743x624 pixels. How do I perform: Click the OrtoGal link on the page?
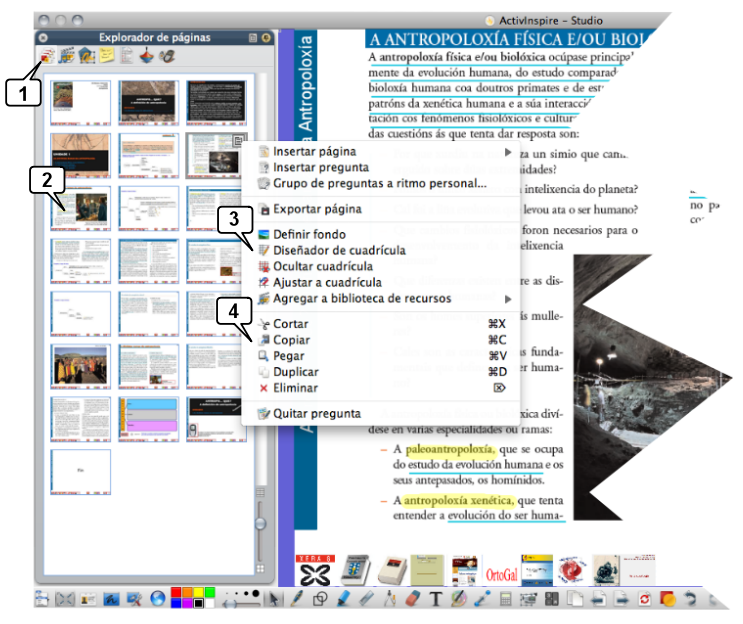(x=503, y=575)
